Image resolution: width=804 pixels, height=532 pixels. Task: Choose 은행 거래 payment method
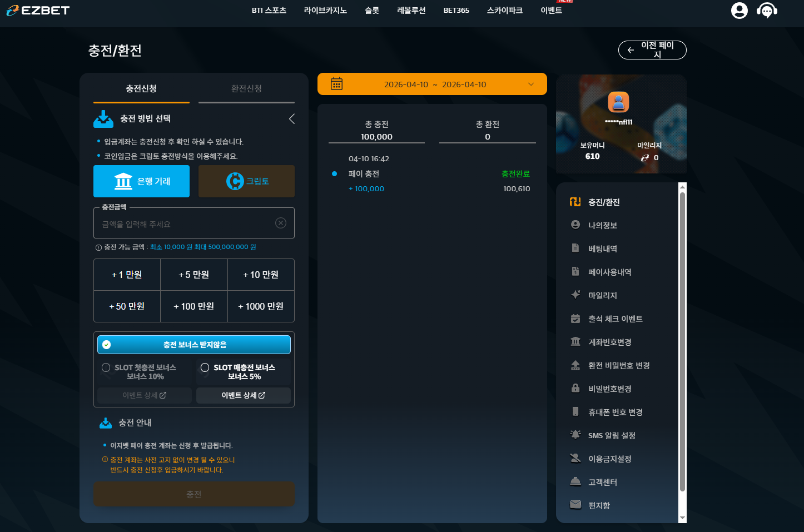141,181
